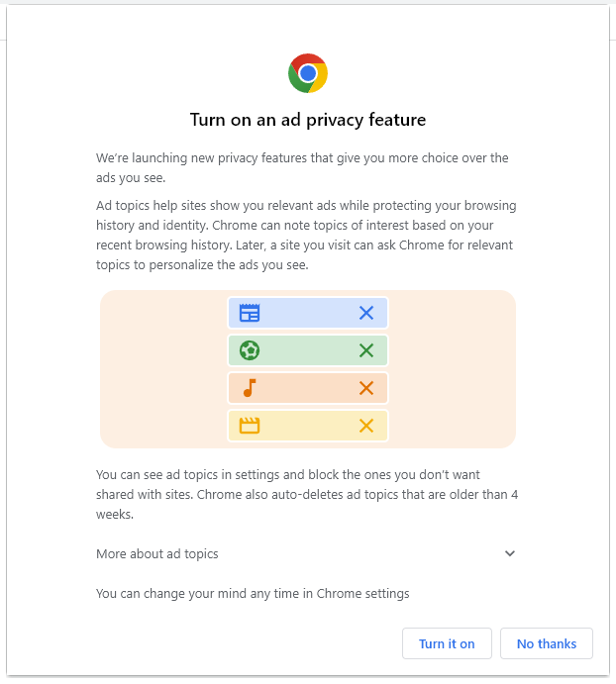Select the orange music topic row
Image resolution: width=616 pixels, height=684 pixels.
tap(307, 388)
